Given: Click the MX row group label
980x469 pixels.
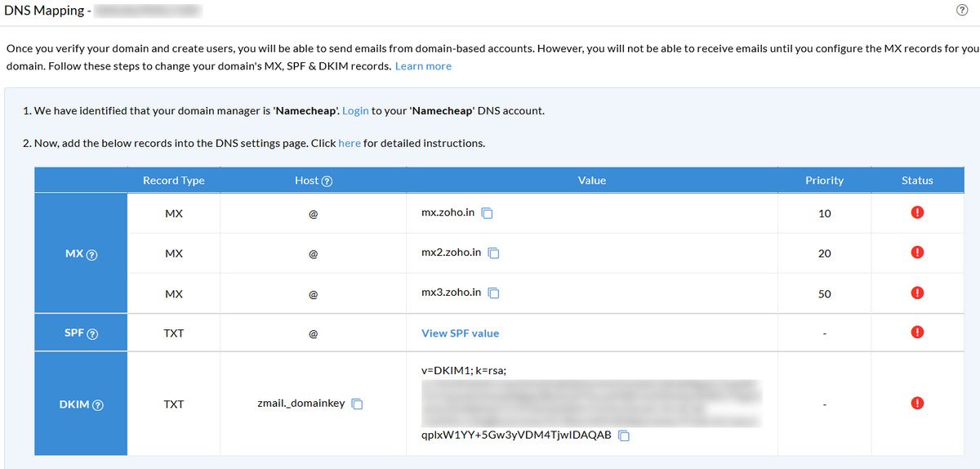Looking at the screenshot, I should 73,254.
